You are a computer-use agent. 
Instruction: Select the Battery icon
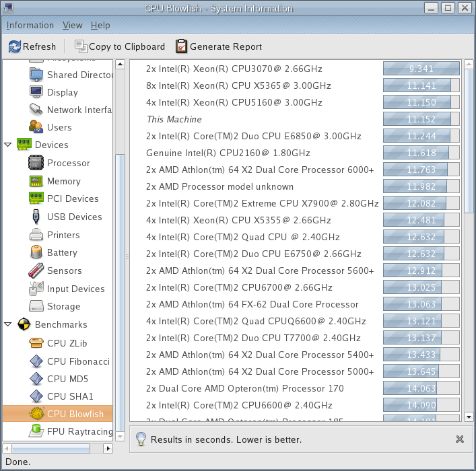[36, 252]
